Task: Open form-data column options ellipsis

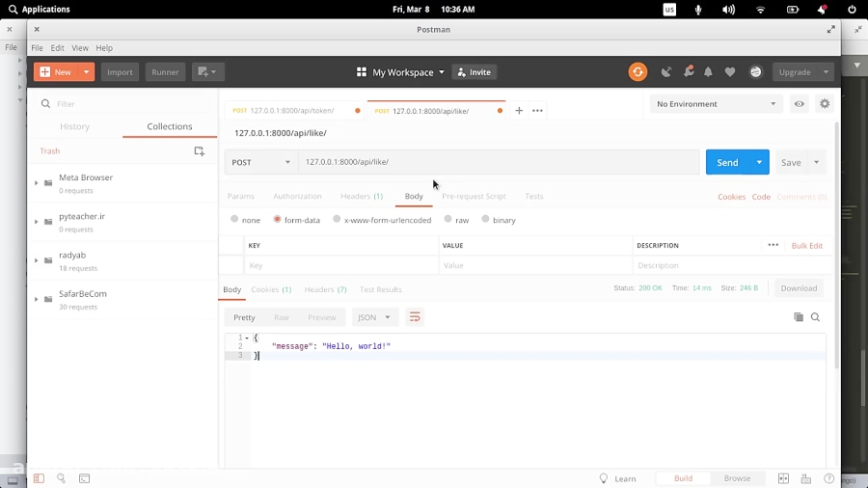Action: (773, 245)
